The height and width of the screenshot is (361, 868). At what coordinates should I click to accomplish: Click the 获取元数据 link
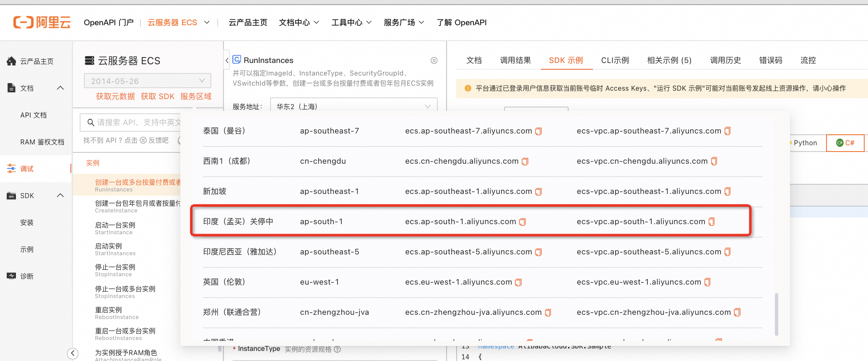pyautogui.click(x=115, y=97)
